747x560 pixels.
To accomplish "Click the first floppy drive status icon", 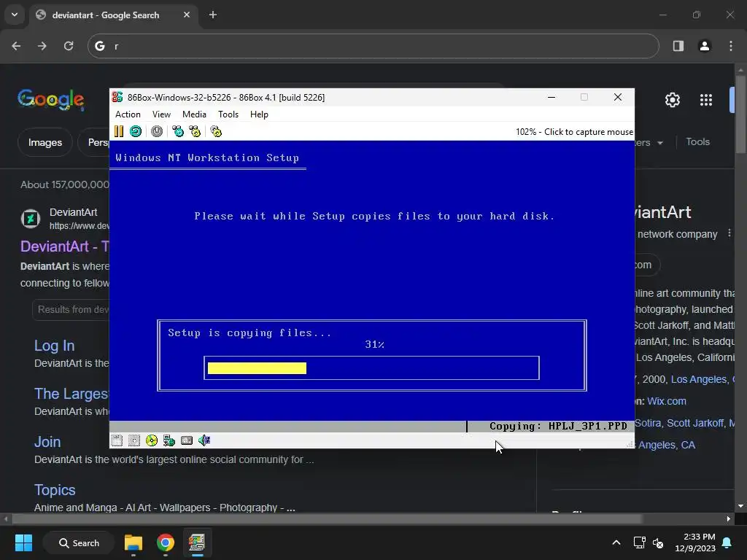I will pos(117,440).
